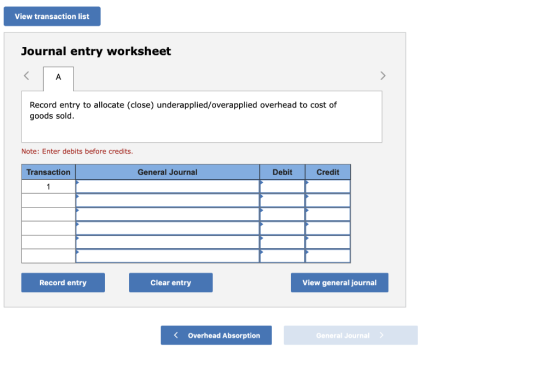Go to previous entry with left chevron
Viewport: 560px width, 377px height.
click(x=26, y=76)
